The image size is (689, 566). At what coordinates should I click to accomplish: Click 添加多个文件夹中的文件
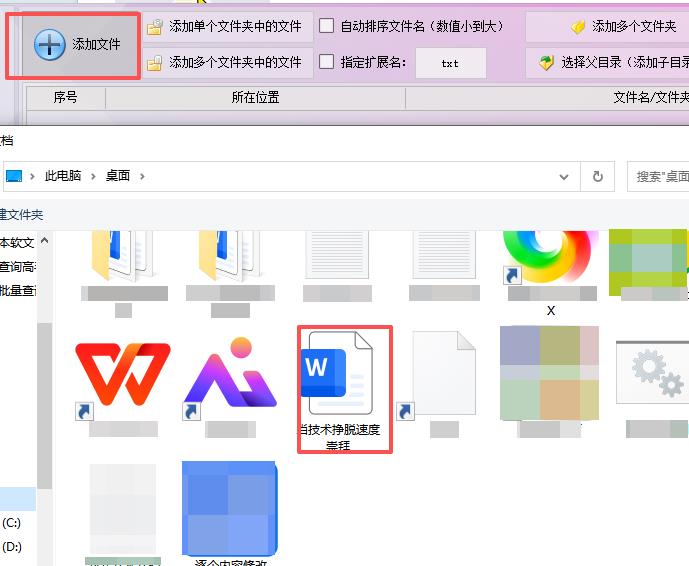click(x=226, y=62)
